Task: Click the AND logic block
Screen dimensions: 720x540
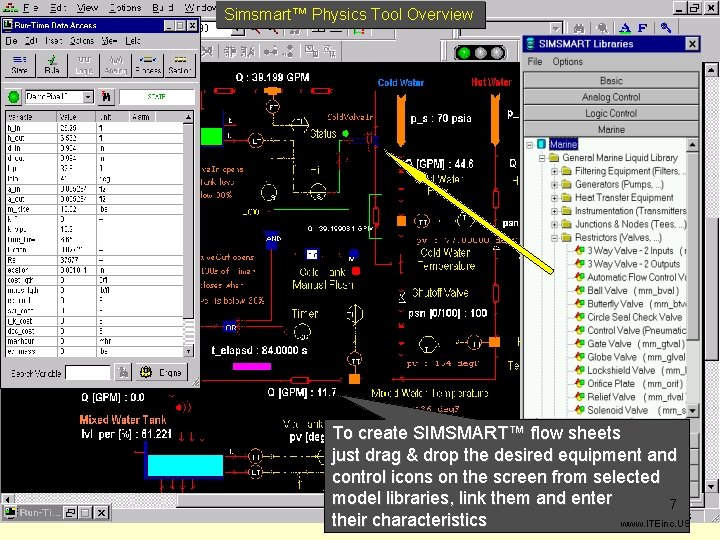Action: click(273, 238)
